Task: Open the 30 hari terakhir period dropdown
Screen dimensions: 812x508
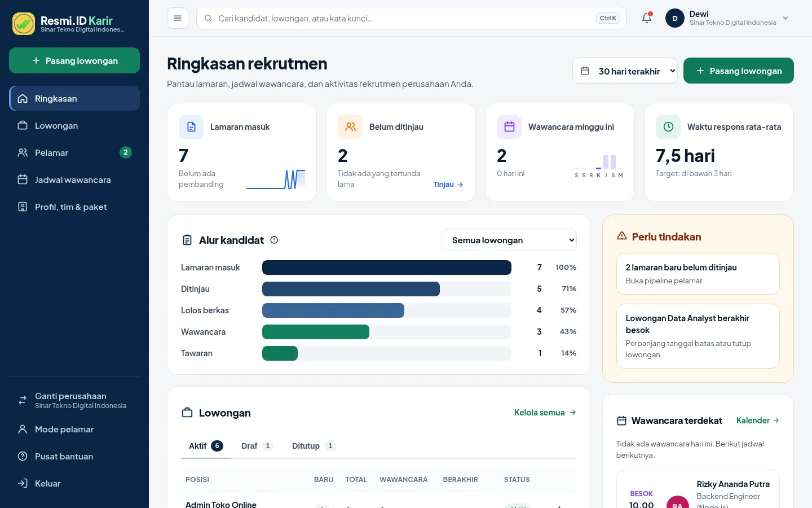Action: (625, 71)
